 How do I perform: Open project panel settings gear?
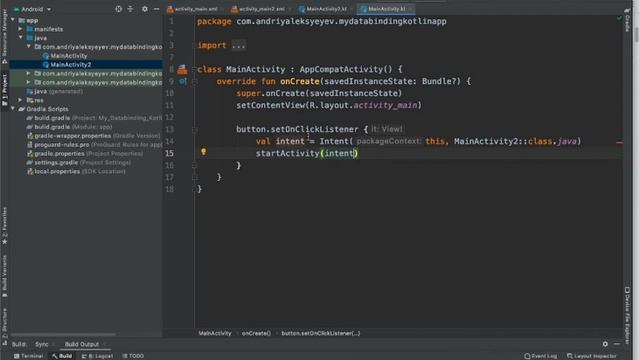tap(144, 9)
